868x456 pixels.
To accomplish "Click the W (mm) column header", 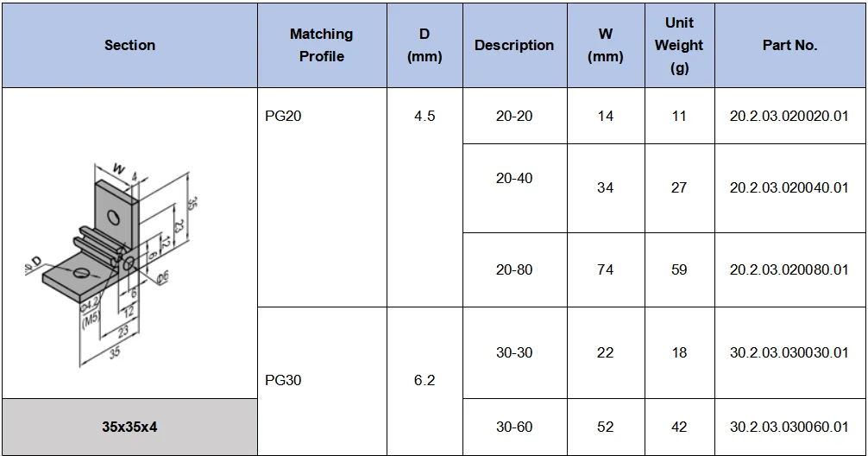I will pyautogui.click(x=606, y=45).
